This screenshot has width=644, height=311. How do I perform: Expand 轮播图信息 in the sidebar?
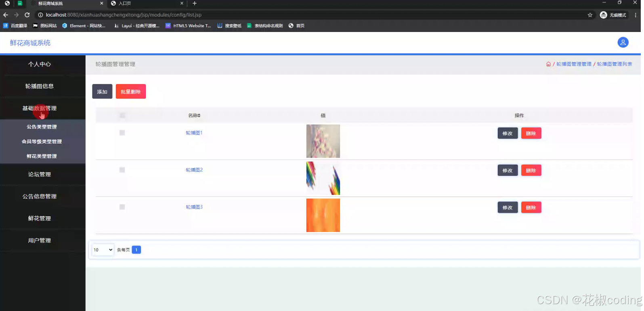(x=40, y=86)
